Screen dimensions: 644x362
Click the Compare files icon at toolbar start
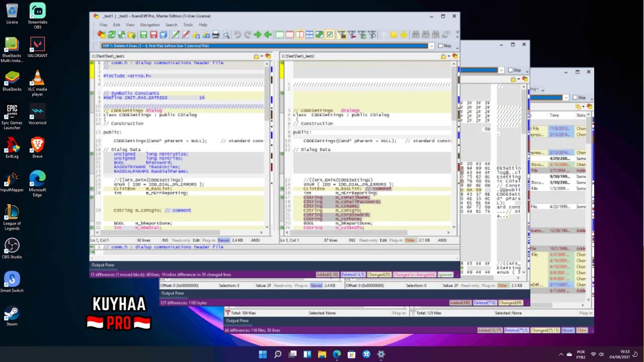pyautogui.click(x=102, y=35)
